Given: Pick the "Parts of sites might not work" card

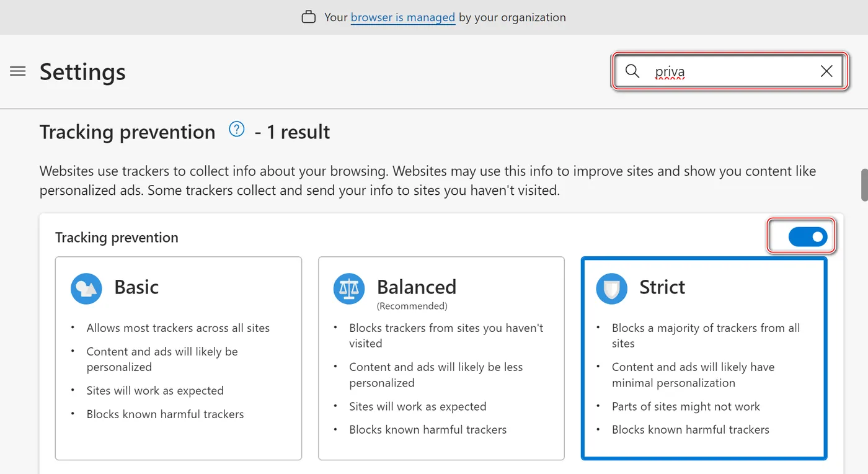Looking at the screenshot, I should (704, 359).
